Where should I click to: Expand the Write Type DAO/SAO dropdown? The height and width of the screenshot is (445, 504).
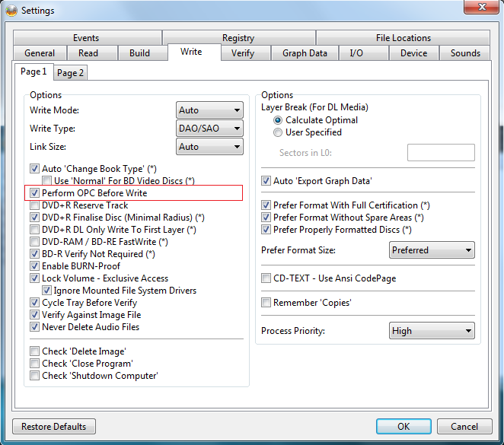pyautogui.click(x=209, y=129)
